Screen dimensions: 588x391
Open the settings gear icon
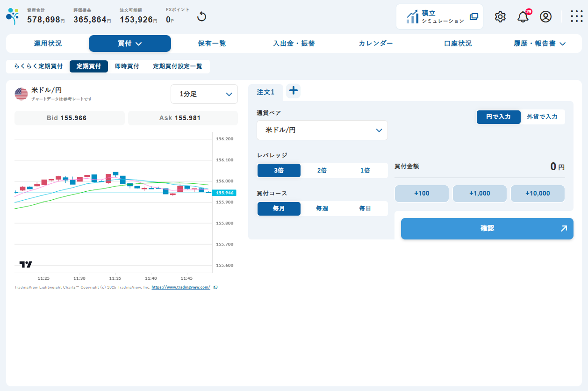[x=500, y=17]
